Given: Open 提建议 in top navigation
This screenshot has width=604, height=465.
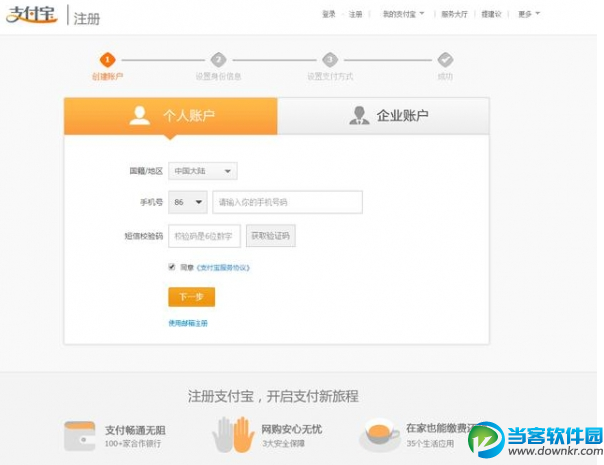Looking at the screenshot, I should (492, 14).
